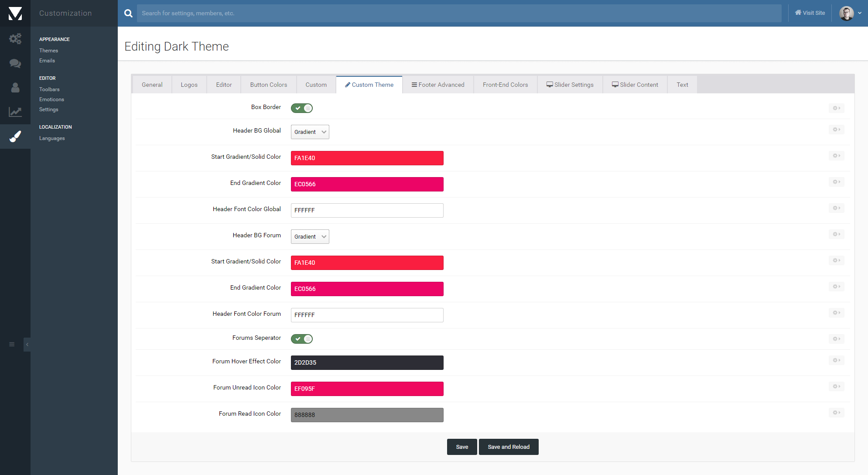Select the Customization paintbrush icon
Viewport: 868px width, 475px height.
click(15, 137)
